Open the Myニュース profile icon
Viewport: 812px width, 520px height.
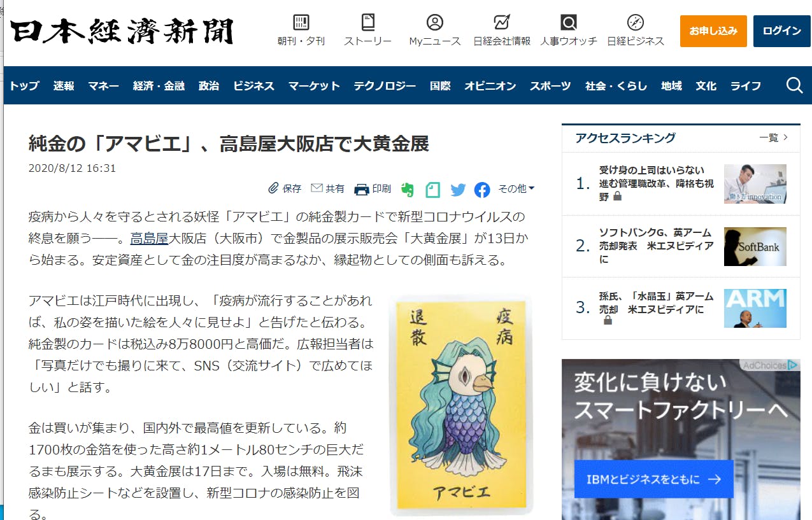click(x=435, y=23)
